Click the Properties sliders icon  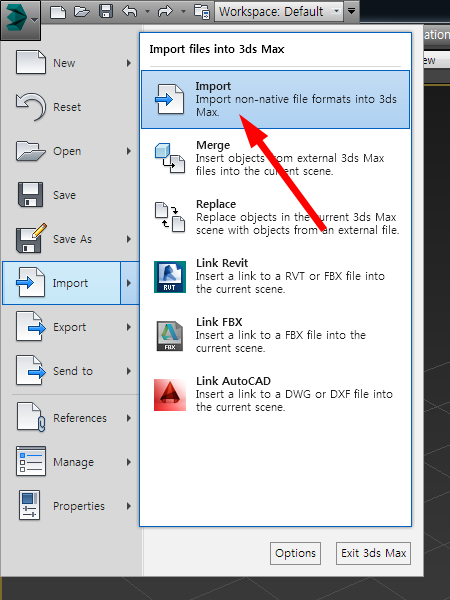(29, 505)
